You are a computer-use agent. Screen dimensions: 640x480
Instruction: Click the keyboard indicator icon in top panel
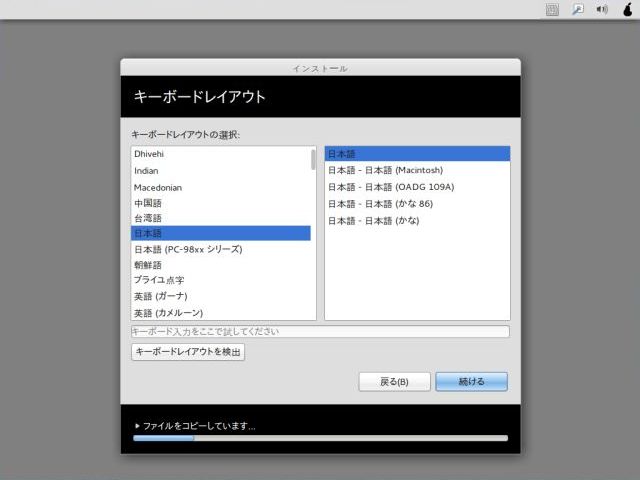(551, 9)
